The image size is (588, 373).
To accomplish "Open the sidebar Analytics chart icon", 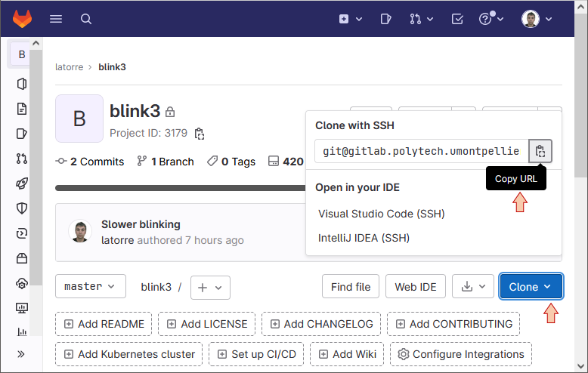I will click(x=22, y=331).
